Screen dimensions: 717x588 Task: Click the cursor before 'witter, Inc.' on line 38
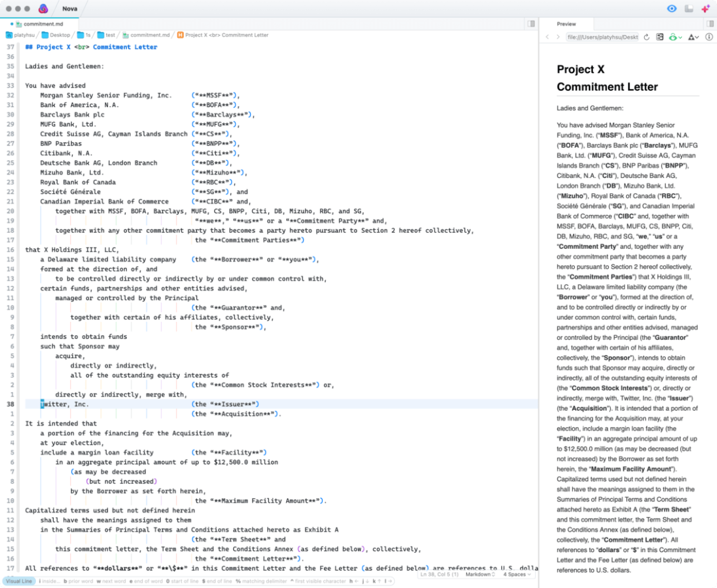(42, 404)
